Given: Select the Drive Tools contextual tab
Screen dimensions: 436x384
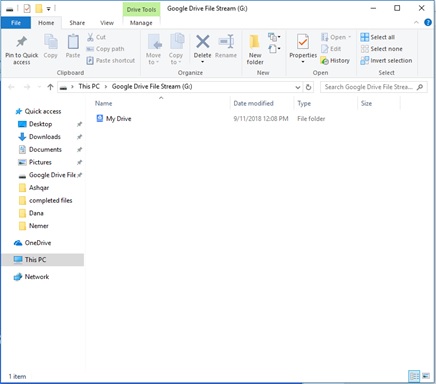Looking at the screenshot, I should pyautogui.click(x=141, y=10).
